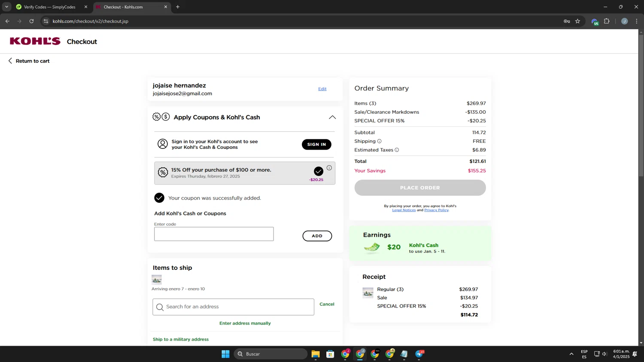Viewport: 644px width, 362px height.
Task: Open the tab search dropdown arrow
Action: pos(6,7)
